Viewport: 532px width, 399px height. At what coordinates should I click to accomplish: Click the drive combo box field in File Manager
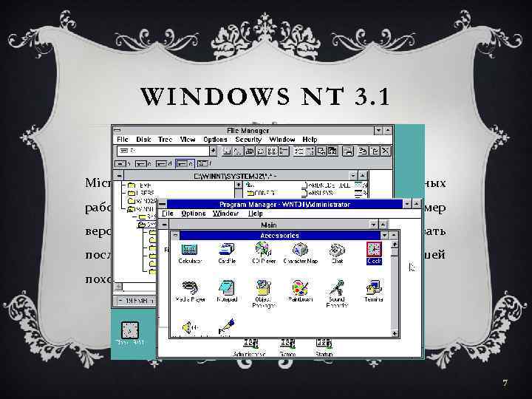(163, 151)
